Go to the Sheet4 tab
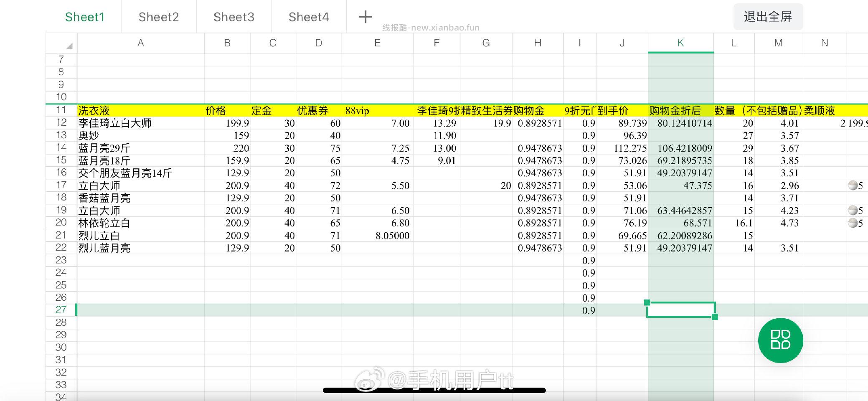 (309, 17)
